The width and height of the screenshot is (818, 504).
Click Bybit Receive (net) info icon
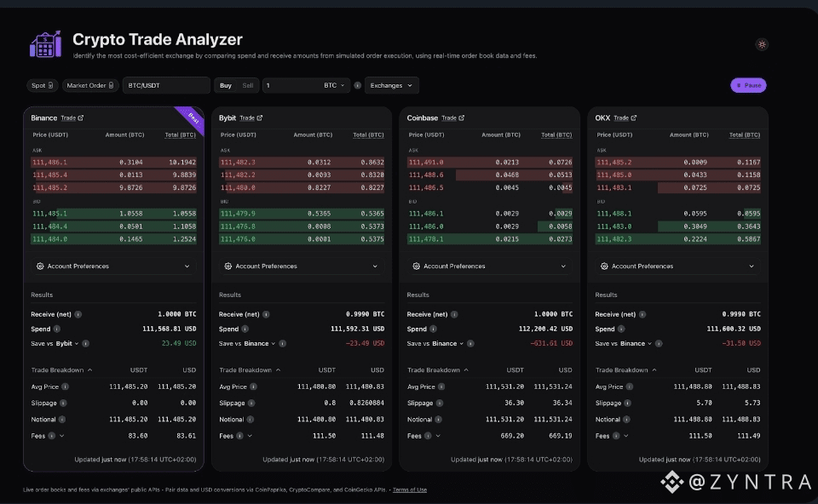[266, 314]
